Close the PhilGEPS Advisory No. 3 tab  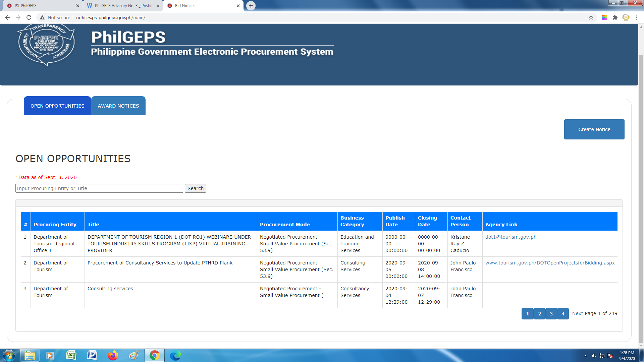pyautogui.click(x=158, y=6)
